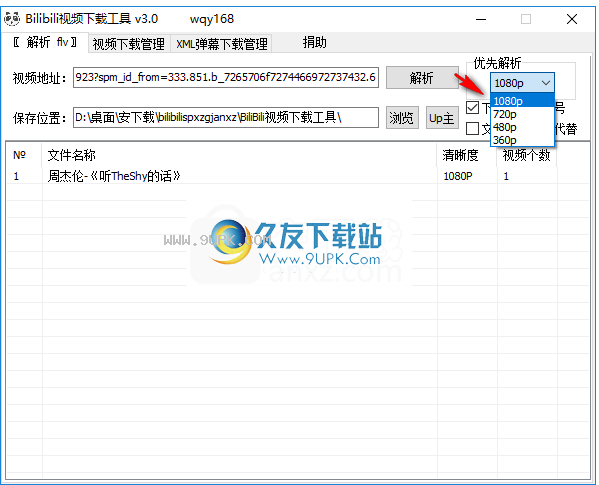Open the 视频下载管理 tab
This screenshot has width=599, height=485.
129,44
